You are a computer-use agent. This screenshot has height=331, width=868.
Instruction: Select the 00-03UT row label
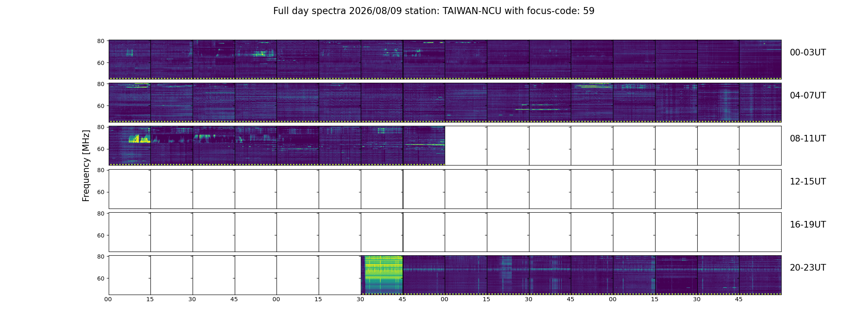point(808,53)
